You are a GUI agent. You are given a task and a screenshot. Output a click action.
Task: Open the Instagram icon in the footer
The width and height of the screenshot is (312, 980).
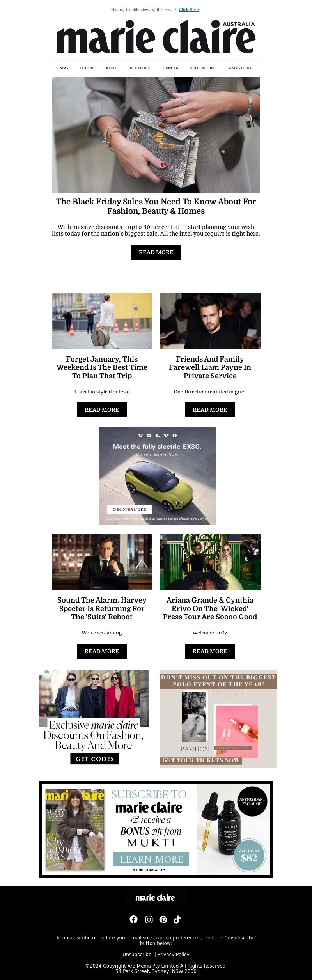pos(149,920)
